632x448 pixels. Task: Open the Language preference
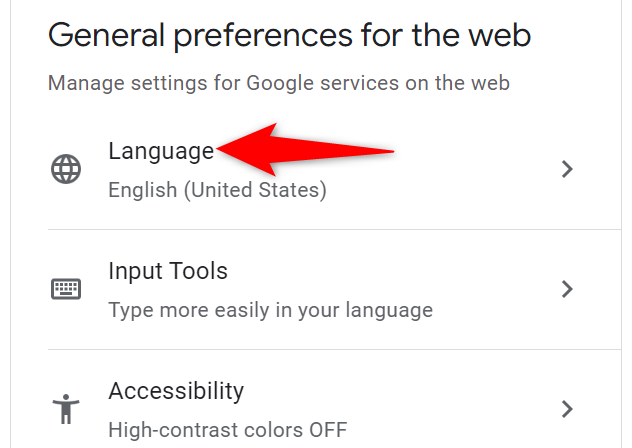[160, 151]
